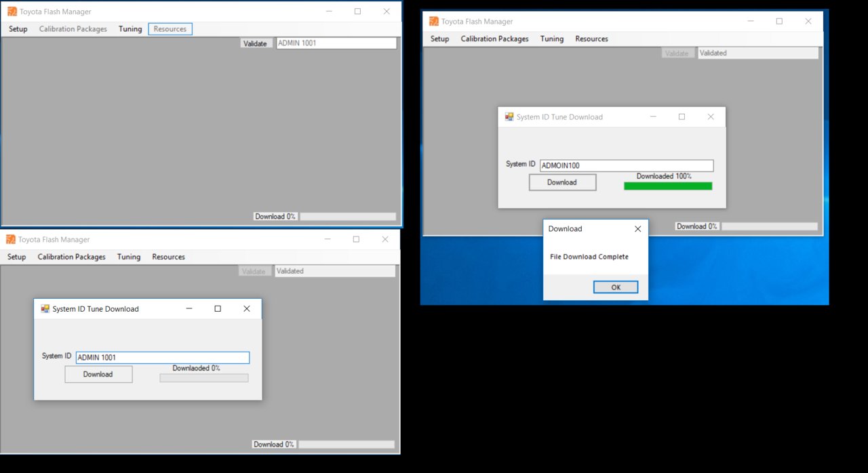Open Calibration Packages in the window without a dialog

pyautogui.click(x=73, y=29)
